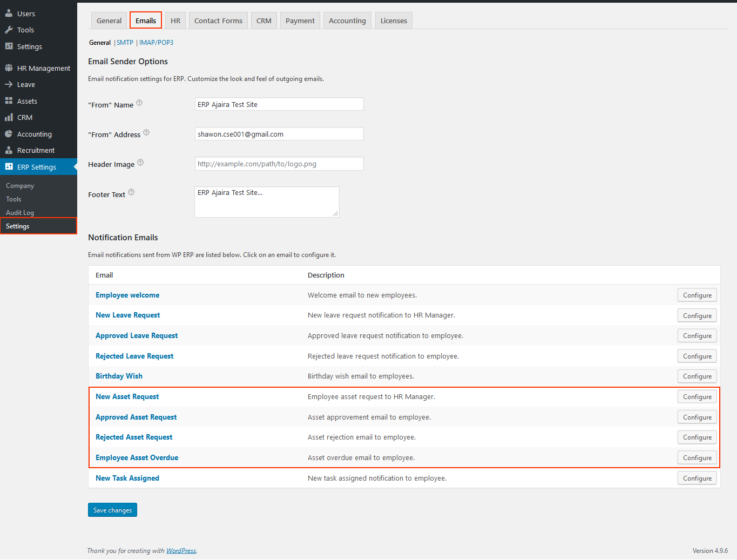Click the help icon beside 'From' Name

click(x=139, y=103)
